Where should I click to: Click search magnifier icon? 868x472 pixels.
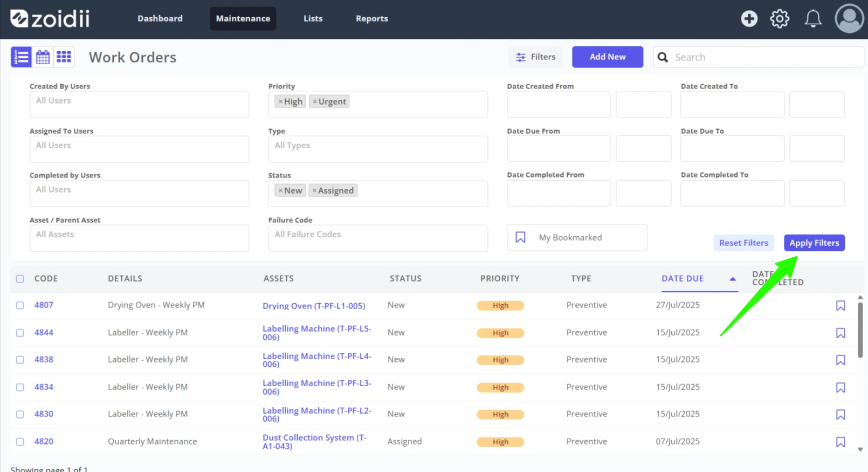(663, 57)
